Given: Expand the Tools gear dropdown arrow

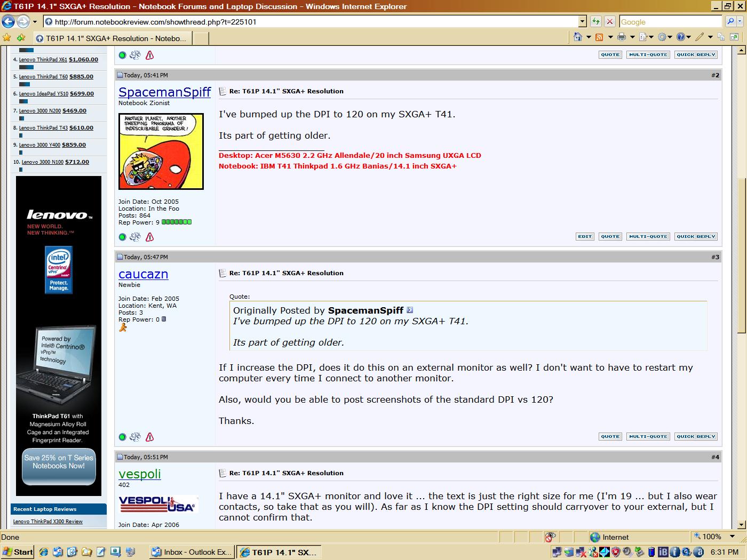Looking at the screenshot, I should pos(671,37).
